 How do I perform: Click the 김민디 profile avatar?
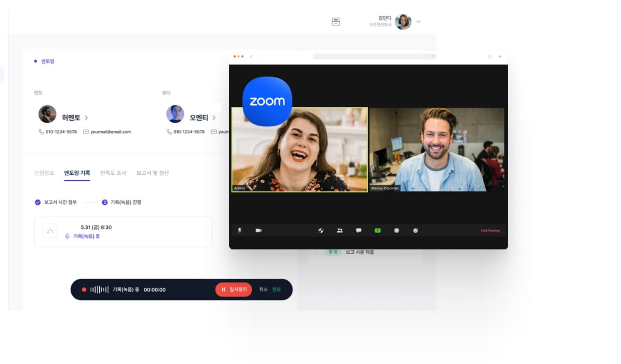point(403,21)
